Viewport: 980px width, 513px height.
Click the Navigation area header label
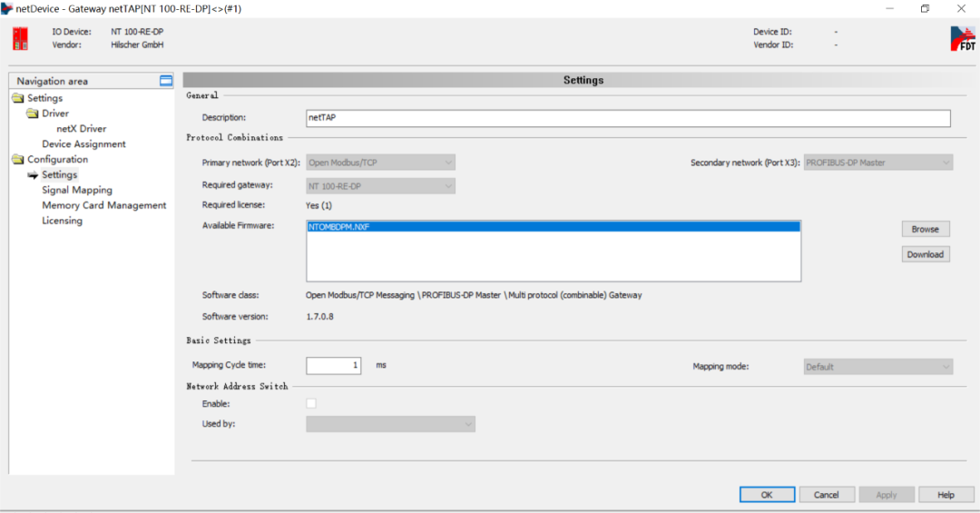[x=53, y=81]
